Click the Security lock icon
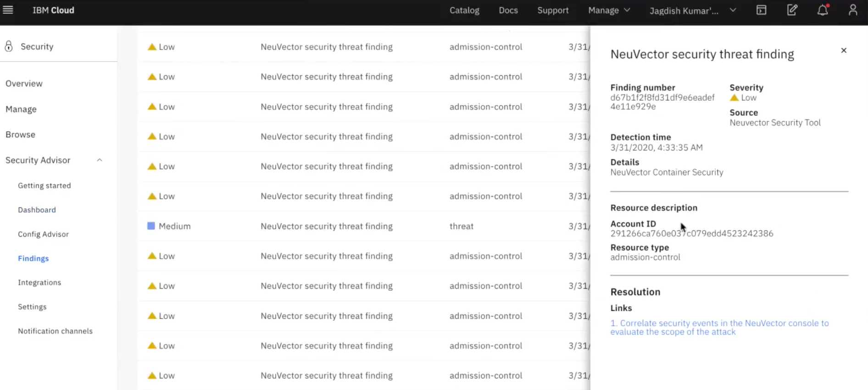The image size is (868, 390). click(x=9, y=46)
